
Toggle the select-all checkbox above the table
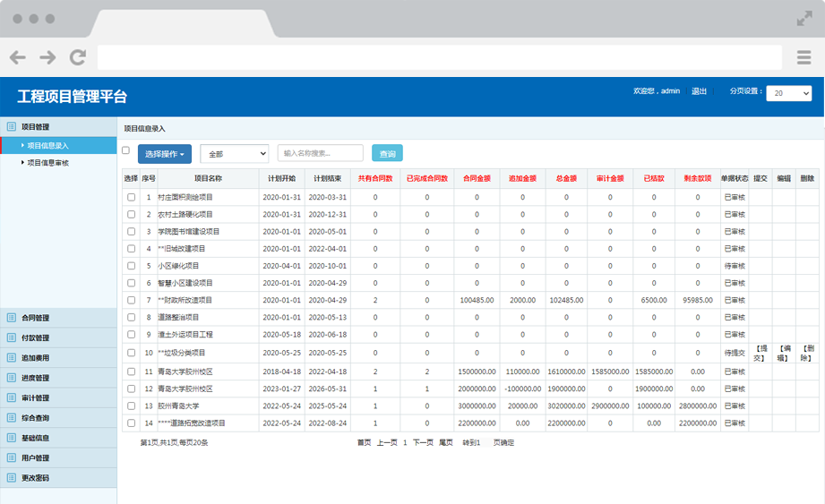pos(126,150)
